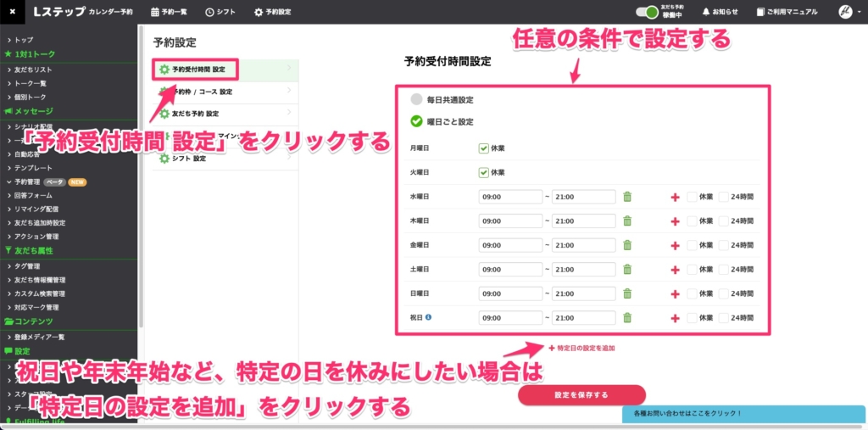The height and width of the screenshot is (430, 868).
Task: Click the red plus icon in Thursday row
Action: [676, 221]
